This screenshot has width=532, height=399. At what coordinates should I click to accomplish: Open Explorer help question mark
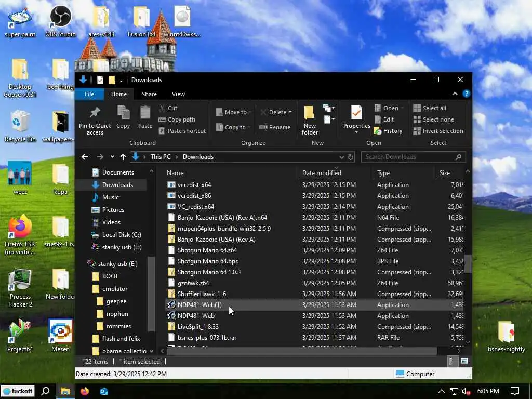click(467, 94)
